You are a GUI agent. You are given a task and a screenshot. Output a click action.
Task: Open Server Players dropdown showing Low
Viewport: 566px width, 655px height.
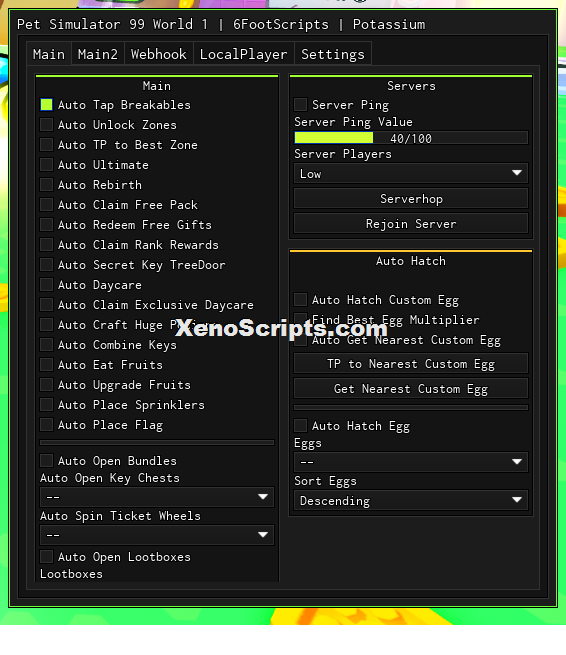click(411, 173)
